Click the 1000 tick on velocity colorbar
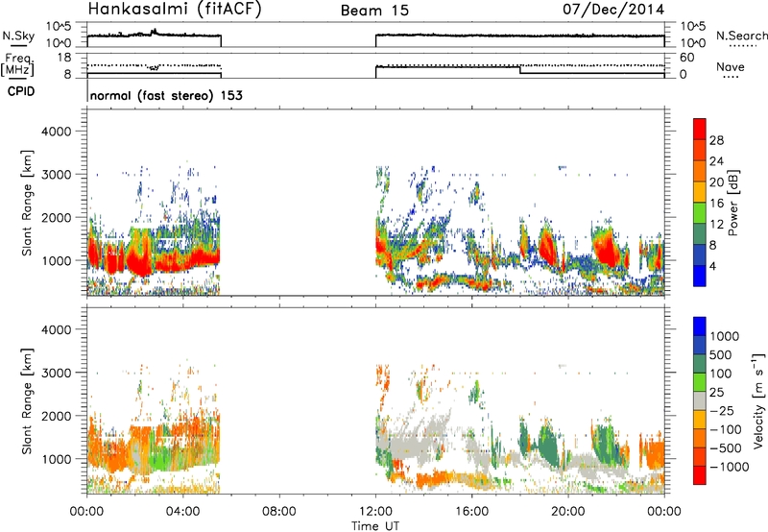Screen dimensions: 768x532 724,336
